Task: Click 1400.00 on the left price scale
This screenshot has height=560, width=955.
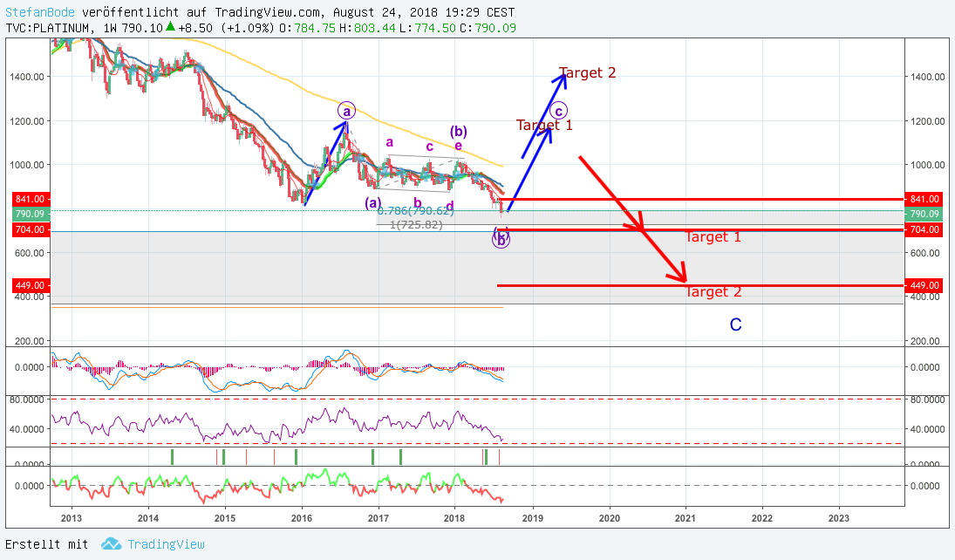Action: [27, 77]
